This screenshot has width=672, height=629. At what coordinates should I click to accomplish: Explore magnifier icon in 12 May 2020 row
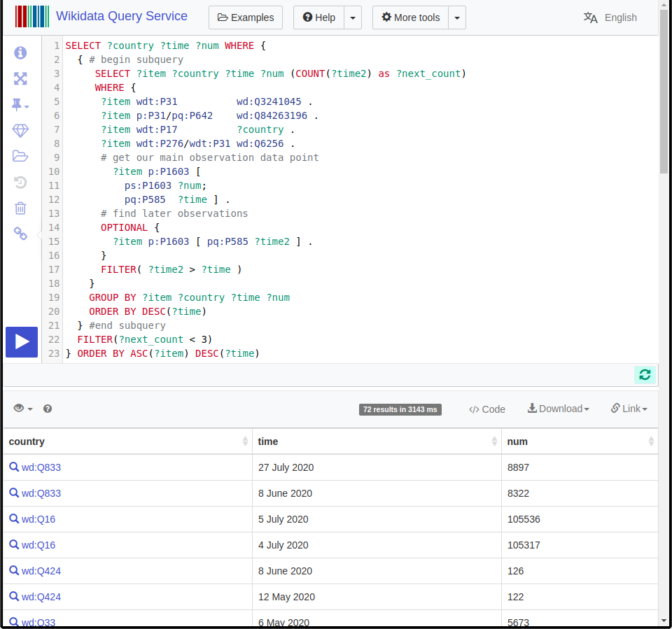14,596
